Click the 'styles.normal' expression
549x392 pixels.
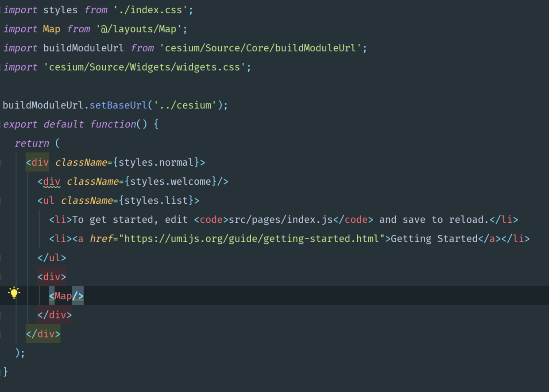click(156, 163)
